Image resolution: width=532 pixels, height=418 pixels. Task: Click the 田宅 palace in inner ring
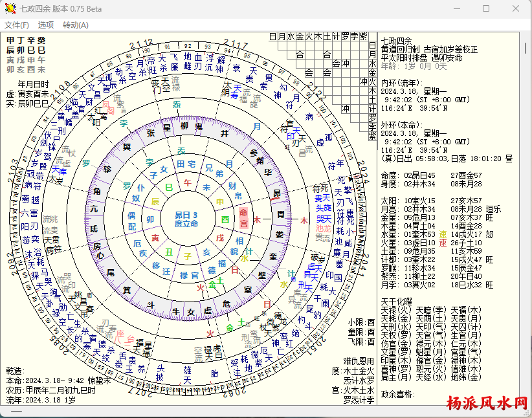tap(186, 164)
